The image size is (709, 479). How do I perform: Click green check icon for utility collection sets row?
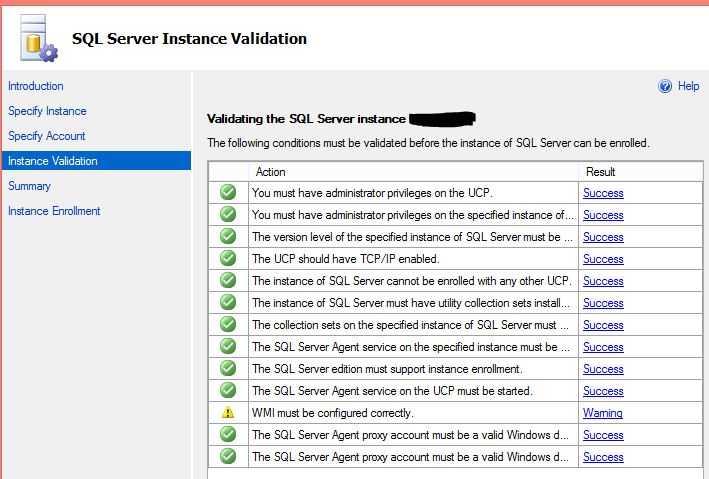(x=228, y=302)
